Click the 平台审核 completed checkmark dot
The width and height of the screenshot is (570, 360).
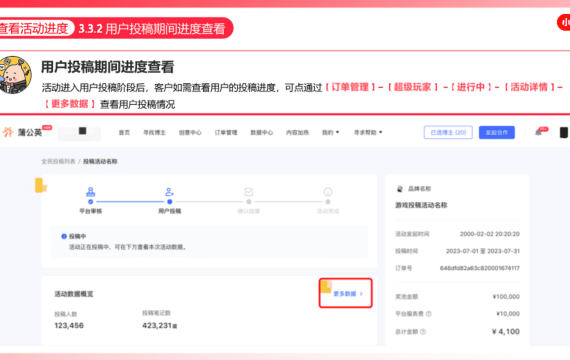tap(91, 201)
